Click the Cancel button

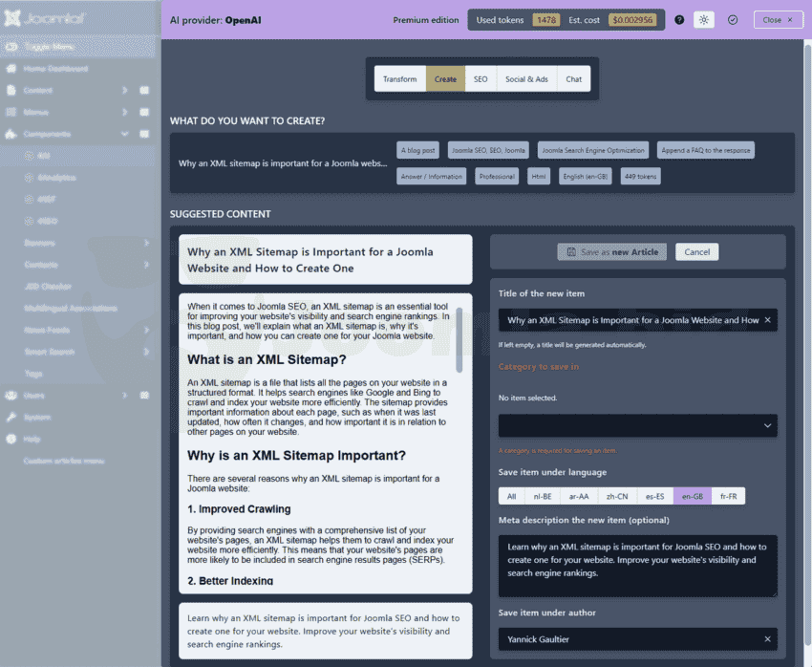point(696,252)
